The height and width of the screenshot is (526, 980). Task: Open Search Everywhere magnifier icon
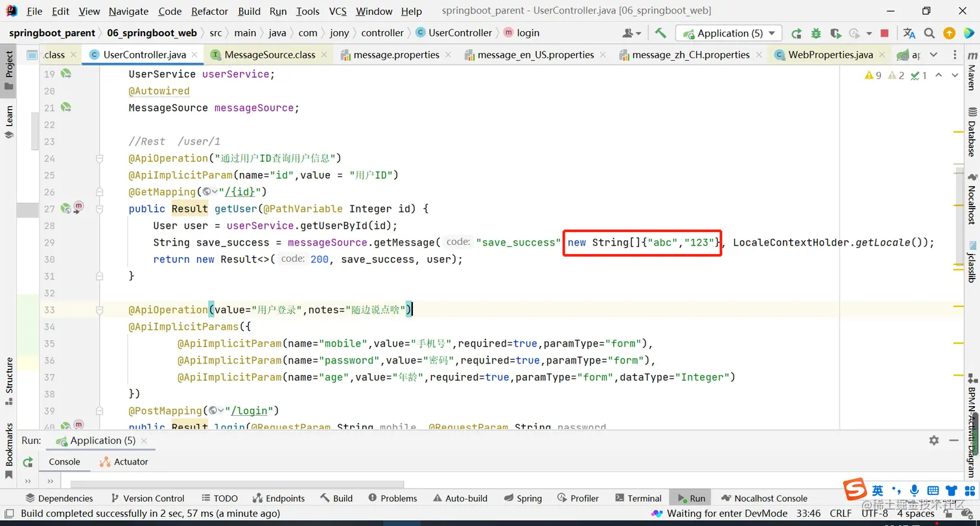(929, 33)
